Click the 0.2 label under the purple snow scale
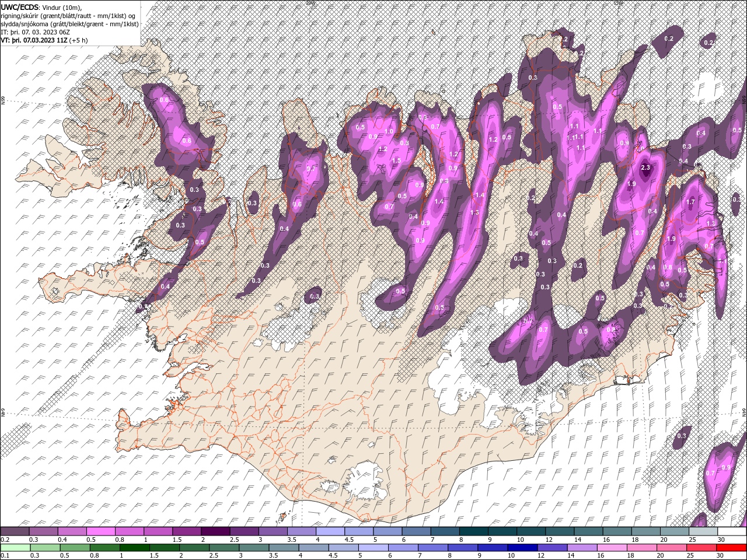747x560 pixels. point(5,540)
